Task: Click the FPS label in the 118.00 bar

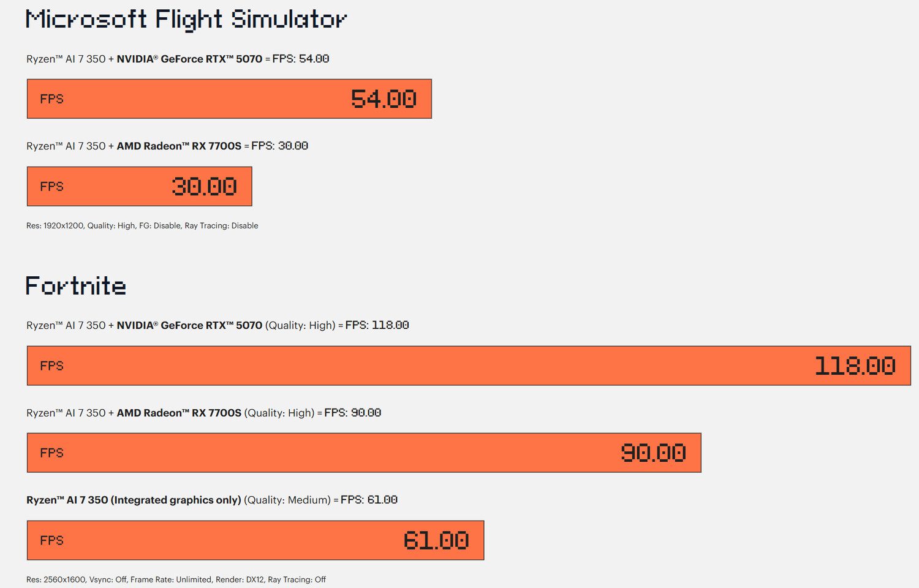Action: tap(52, 366)
